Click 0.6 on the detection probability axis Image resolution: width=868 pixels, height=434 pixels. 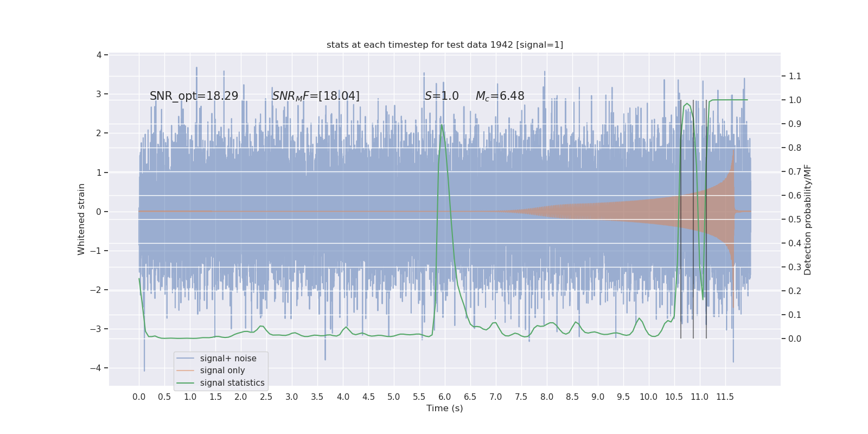[x=795, y=195]
